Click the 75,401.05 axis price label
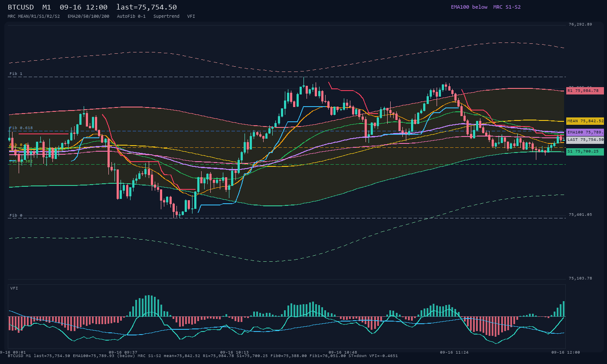607x364 pixels. pos(580,214)
